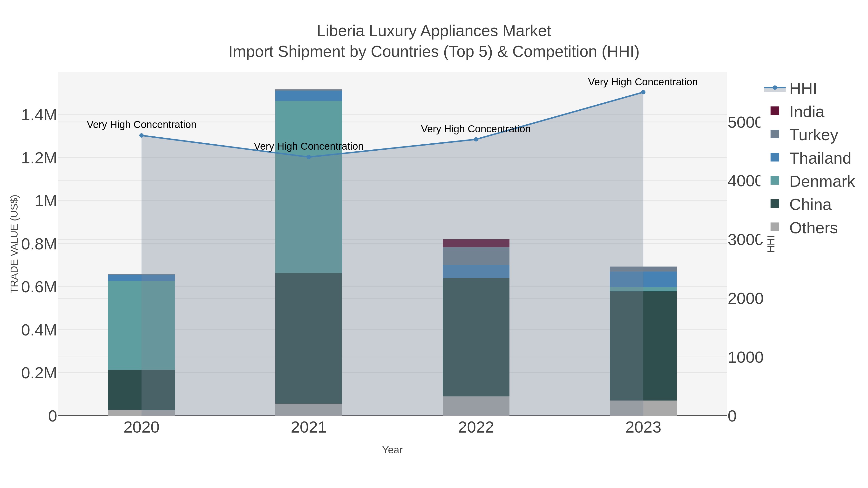Click the chart title Liberia Luxury Appliances Market
The image size is (868, 488).
[434, 31]
